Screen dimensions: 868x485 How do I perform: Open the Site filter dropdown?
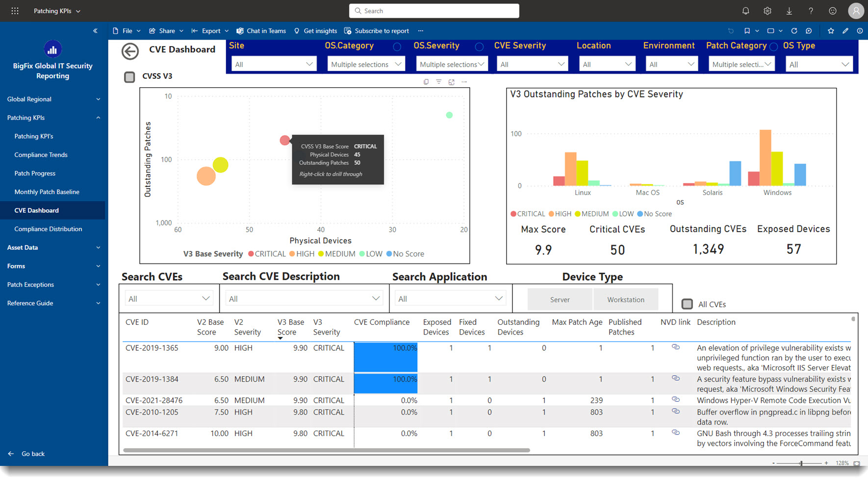pos(274,64)
